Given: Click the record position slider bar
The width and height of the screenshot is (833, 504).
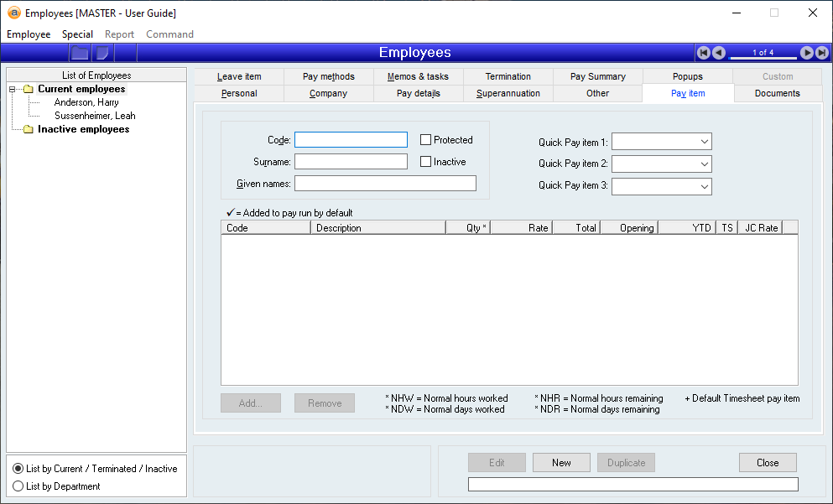Looking at the screenshot, I should [763, 58].
